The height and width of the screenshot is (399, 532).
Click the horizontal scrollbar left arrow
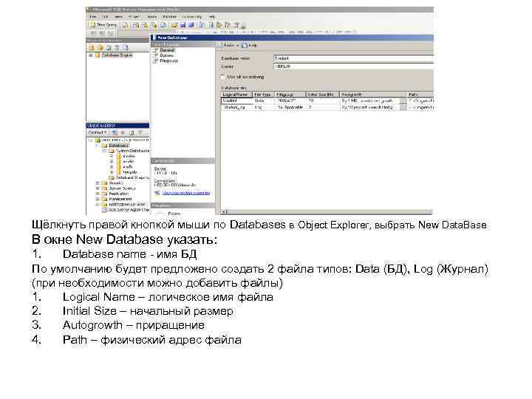click(224, 212)
